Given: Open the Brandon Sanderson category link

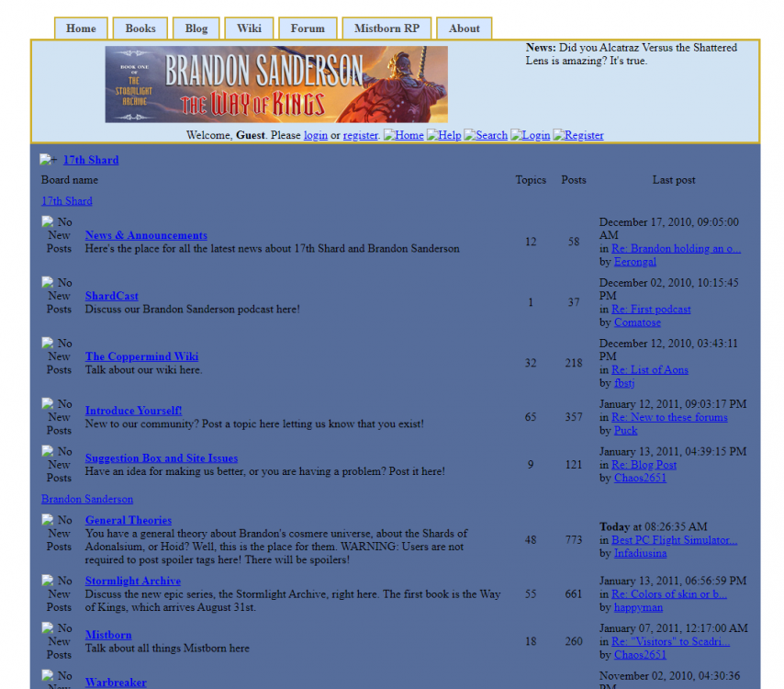Looking at the screenshot, I should click(87, 499).
